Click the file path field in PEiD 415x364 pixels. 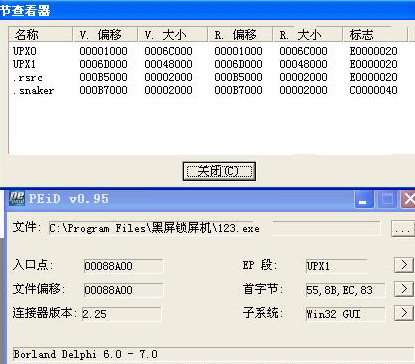[214, 228]
